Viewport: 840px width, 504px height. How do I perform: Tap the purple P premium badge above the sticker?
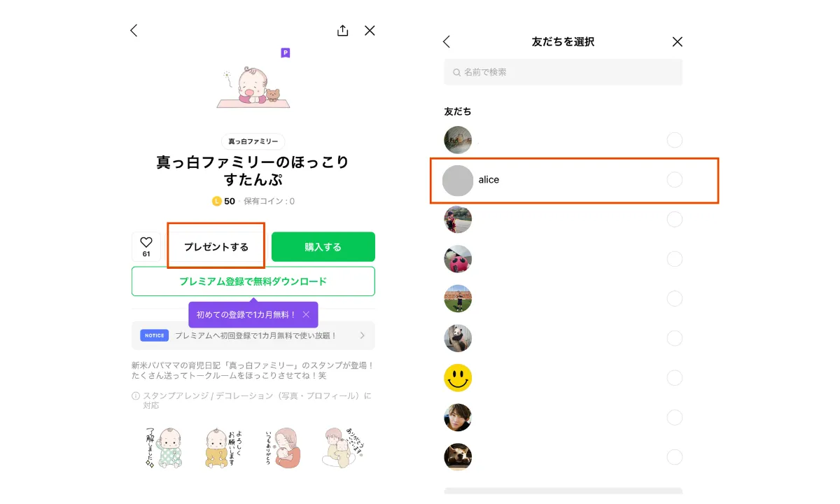point(285,52)
